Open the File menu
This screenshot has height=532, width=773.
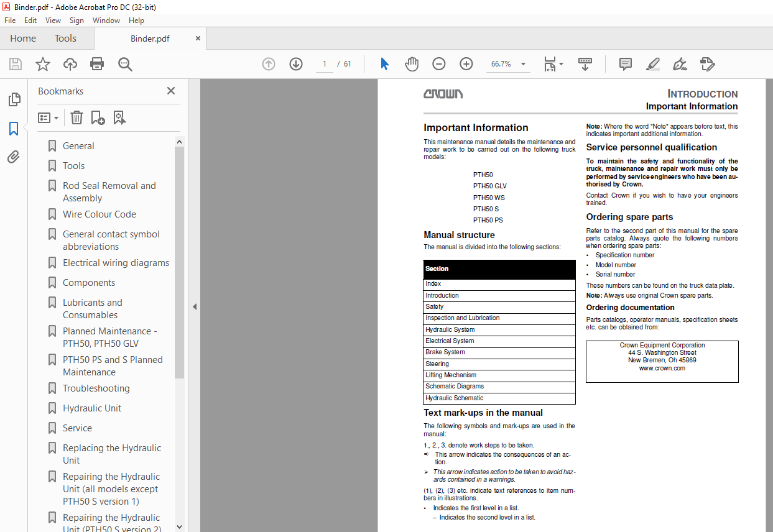(10, 21)
